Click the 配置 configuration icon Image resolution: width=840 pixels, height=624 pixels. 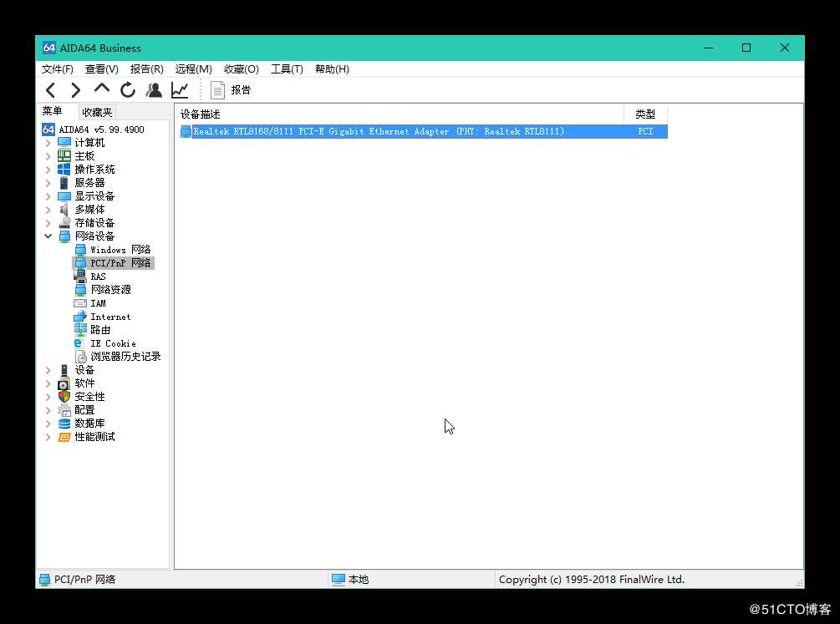[x=64, y=410]
